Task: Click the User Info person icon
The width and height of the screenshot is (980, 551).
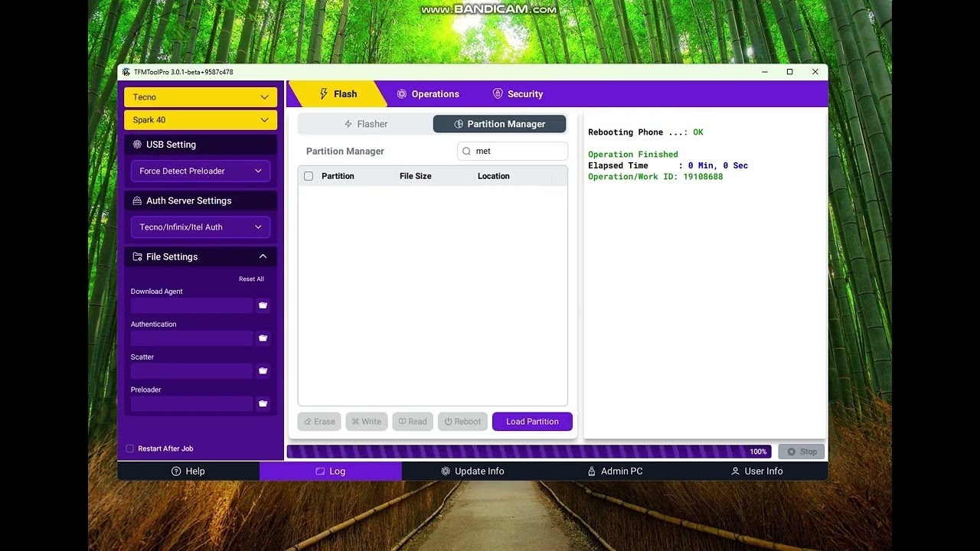Action: click(x=735, y=471)
